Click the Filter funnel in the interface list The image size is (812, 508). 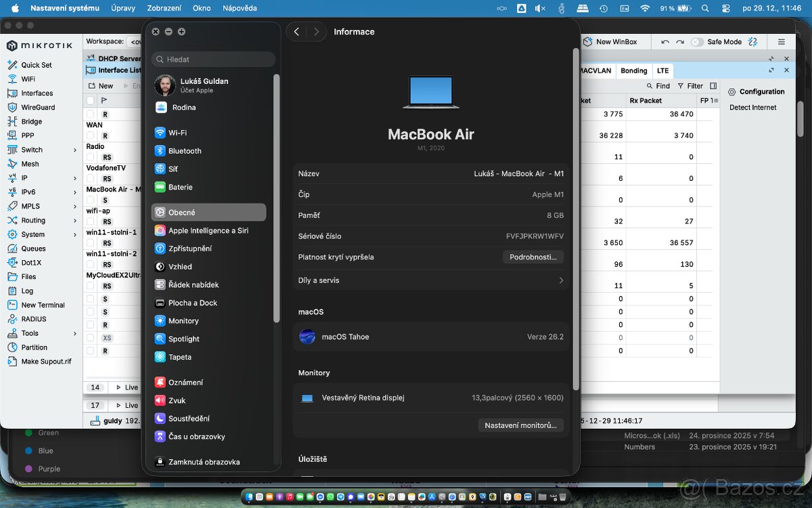[x=681, y=86]
